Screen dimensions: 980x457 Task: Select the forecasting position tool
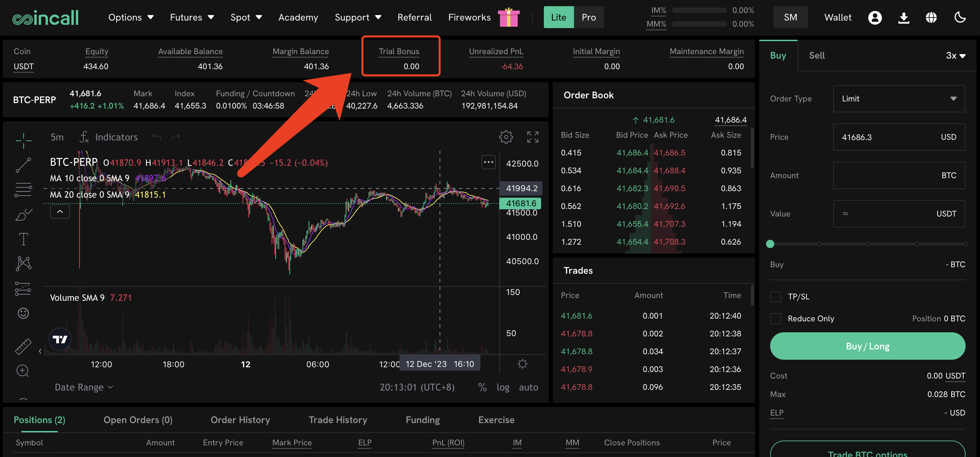23,288
